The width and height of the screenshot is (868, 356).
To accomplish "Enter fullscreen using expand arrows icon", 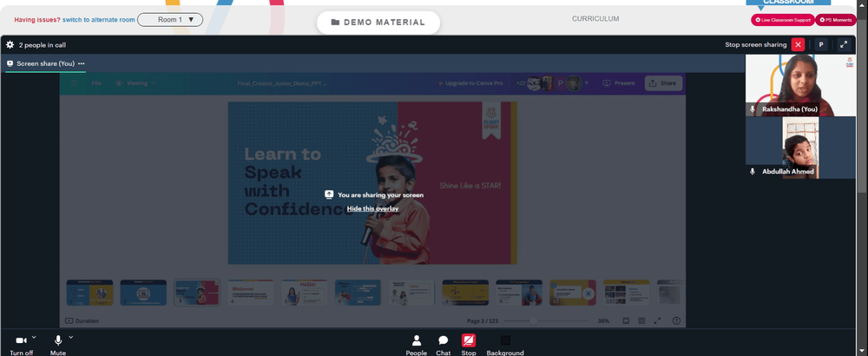I will (844, 45).
